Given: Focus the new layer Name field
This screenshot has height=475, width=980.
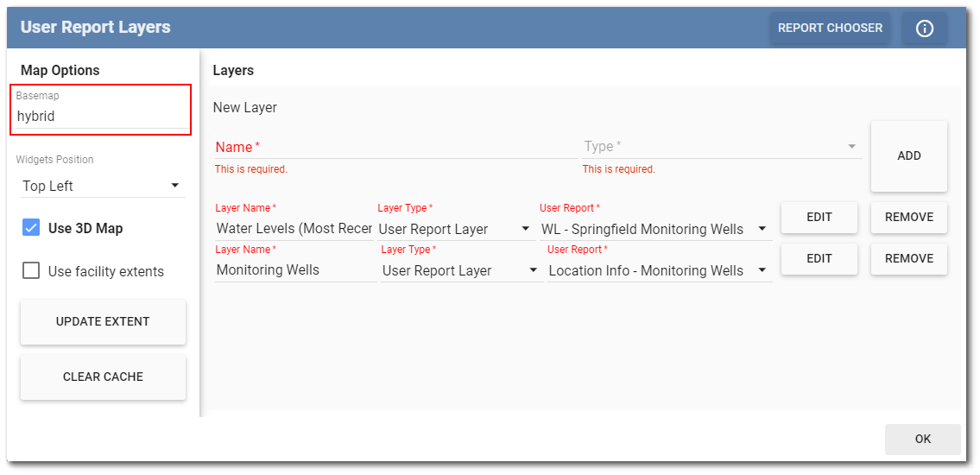Looking at the screenshot, I should tap(395, 147).
